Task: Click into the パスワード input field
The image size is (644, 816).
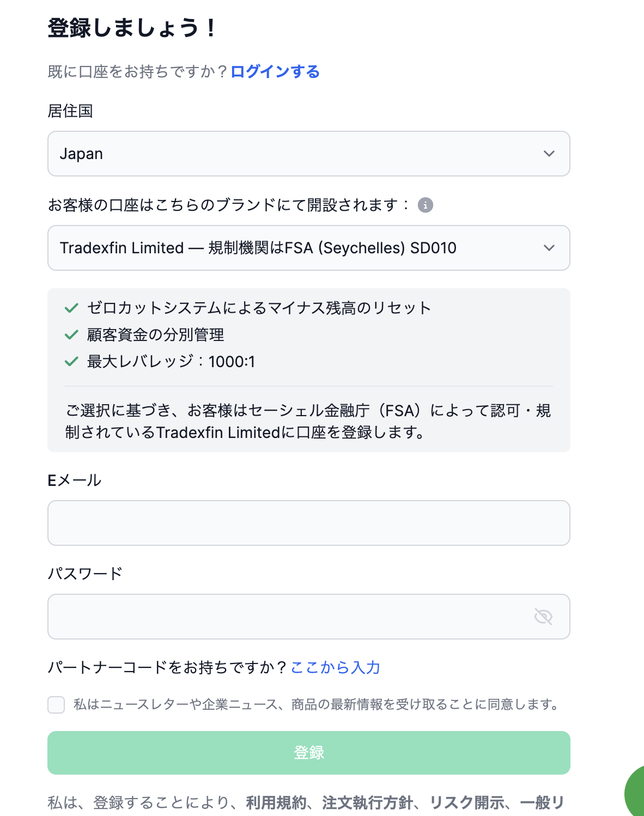Action: [x=289, y=617]
